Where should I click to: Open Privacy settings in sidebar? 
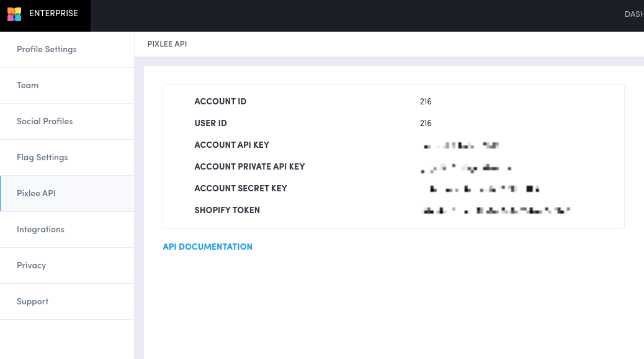tap(67, 265)
